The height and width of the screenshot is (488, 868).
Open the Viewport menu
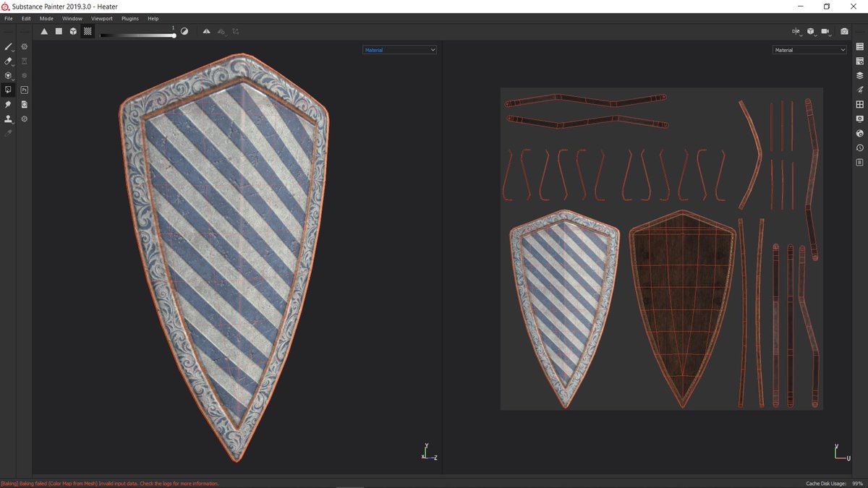(102, 18)
